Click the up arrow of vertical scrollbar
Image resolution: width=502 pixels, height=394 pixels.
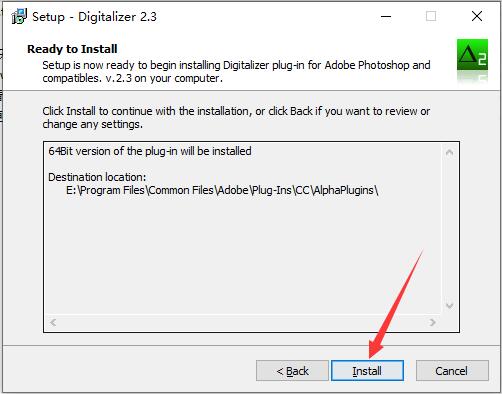coord(449,152)
